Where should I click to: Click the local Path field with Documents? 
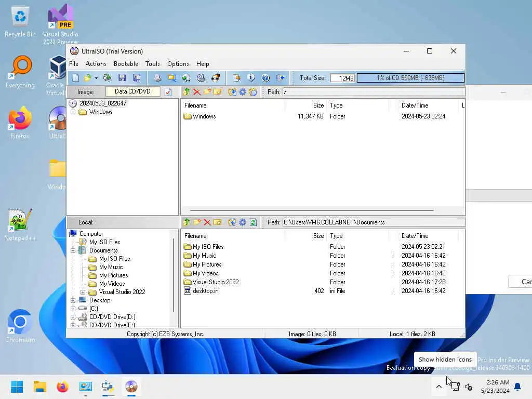point(374,222)
